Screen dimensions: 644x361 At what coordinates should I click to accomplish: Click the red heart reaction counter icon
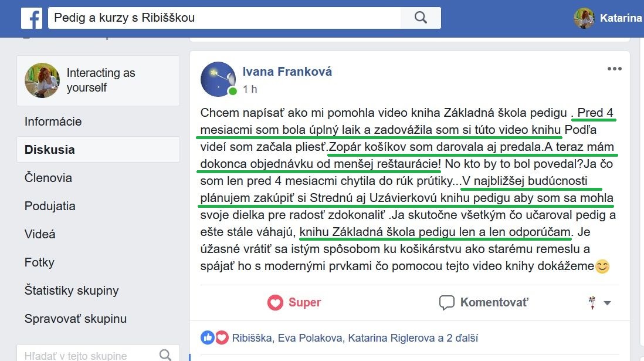[x=222, y=338]
